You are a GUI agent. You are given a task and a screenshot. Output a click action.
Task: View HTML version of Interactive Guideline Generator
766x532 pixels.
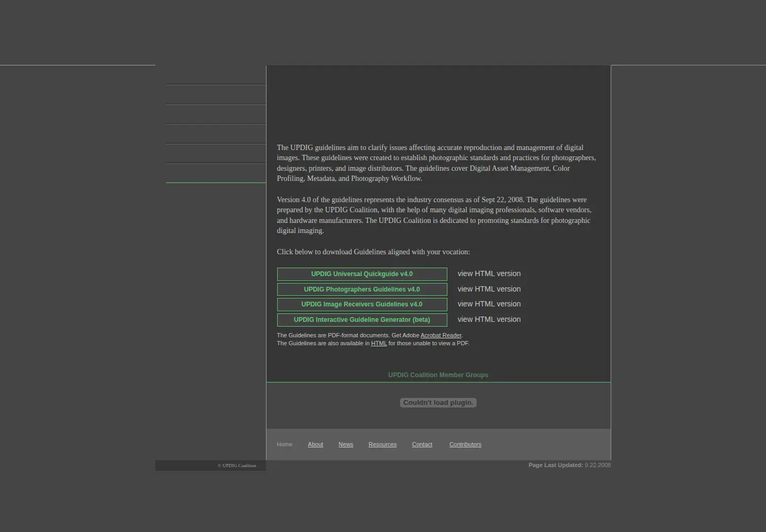(489, 319)
